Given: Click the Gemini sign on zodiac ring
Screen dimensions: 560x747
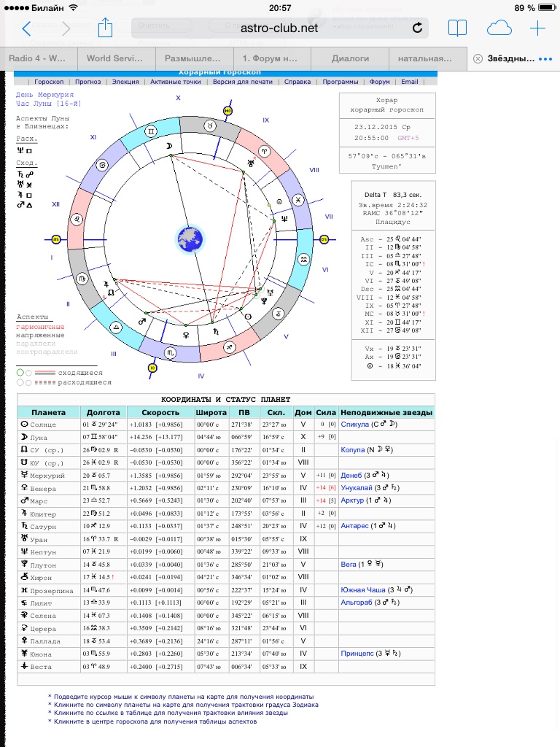Looking at the screenshot, I should pos(151,131).
